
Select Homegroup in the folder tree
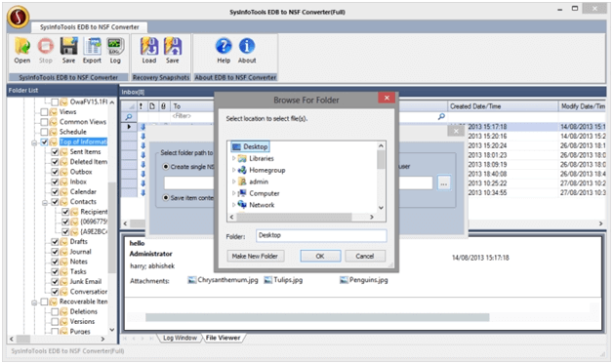[267, 170]
